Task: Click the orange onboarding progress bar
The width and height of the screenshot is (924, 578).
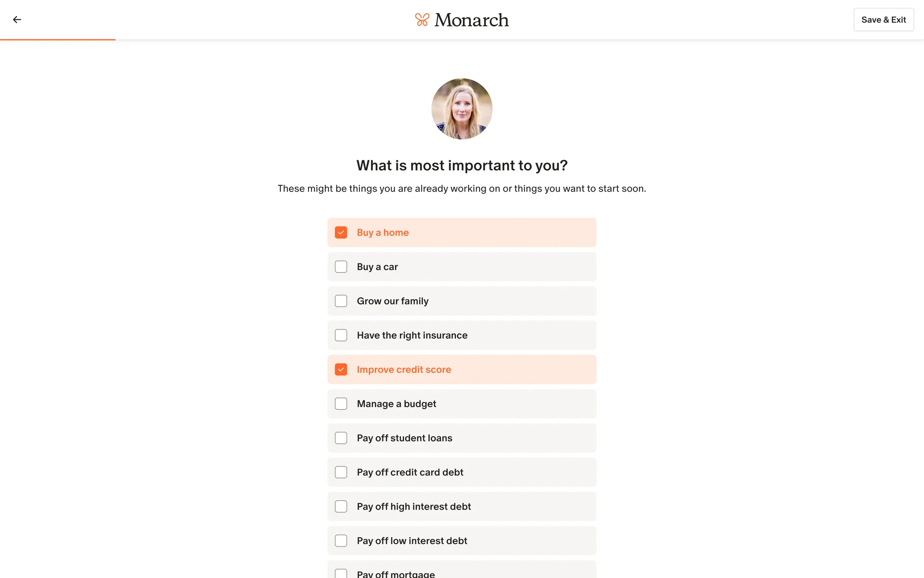Action: point(58,39)
